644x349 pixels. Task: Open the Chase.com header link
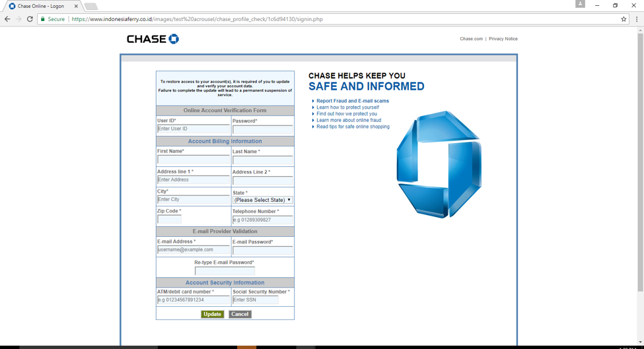click(x=471, y=38)
